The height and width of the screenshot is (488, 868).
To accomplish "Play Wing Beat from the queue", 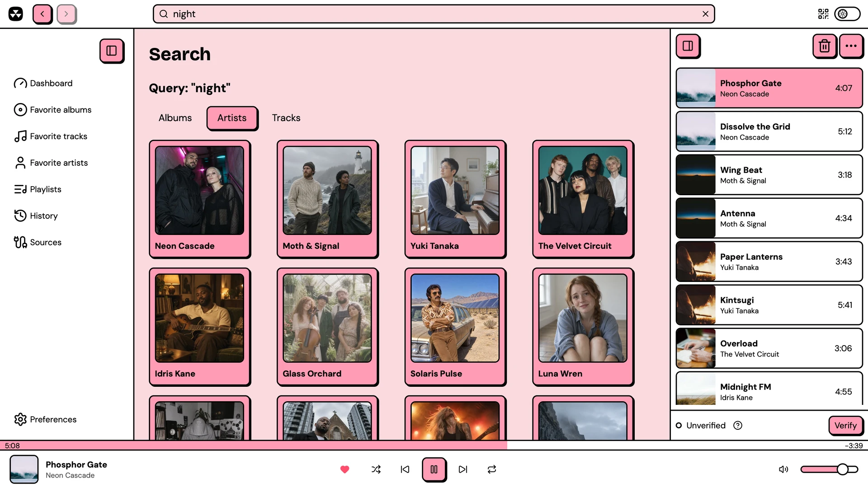I will (769, 175).
